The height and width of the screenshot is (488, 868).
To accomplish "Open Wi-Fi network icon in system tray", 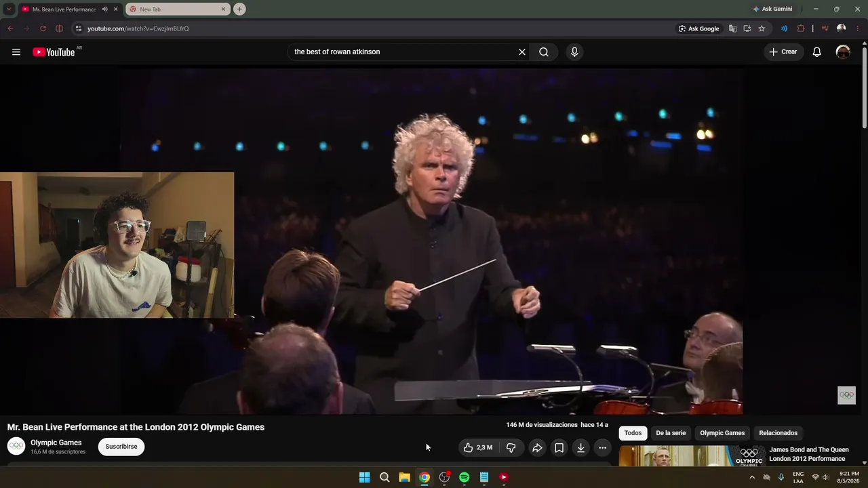I will coord(815,477).
